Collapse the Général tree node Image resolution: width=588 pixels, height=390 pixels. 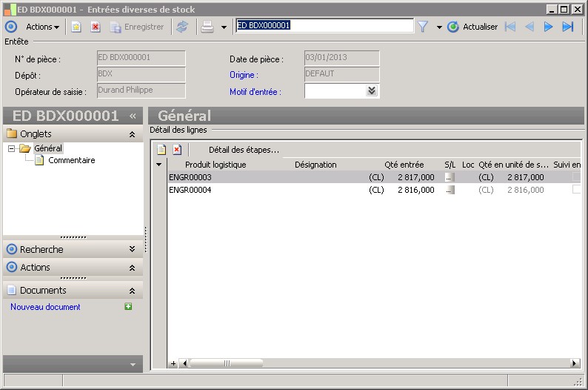click(x=12, y=148)
